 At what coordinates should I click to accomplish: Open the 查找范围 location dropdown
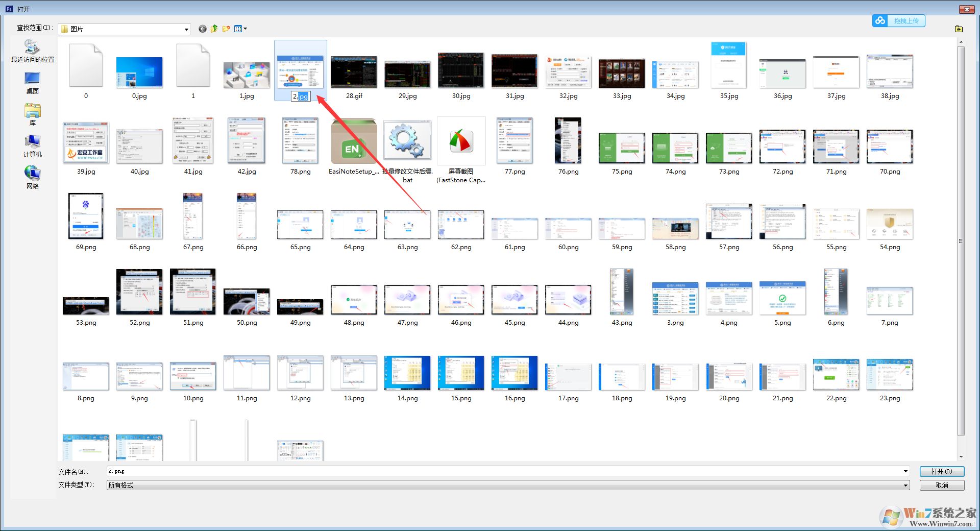pyautogui.click(x=186, y=29)
